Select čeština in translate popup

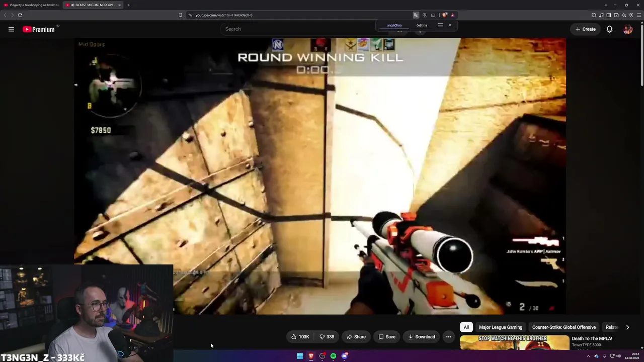pyautogui.click(x=422, y=25)
